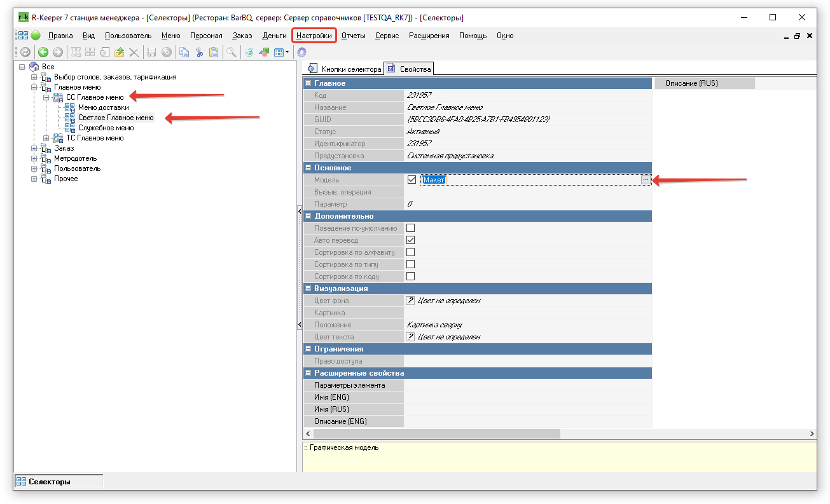Disable the Авто перевод checkbox
Viewport: 830px width, 504px height.
[x=411, y=240]
